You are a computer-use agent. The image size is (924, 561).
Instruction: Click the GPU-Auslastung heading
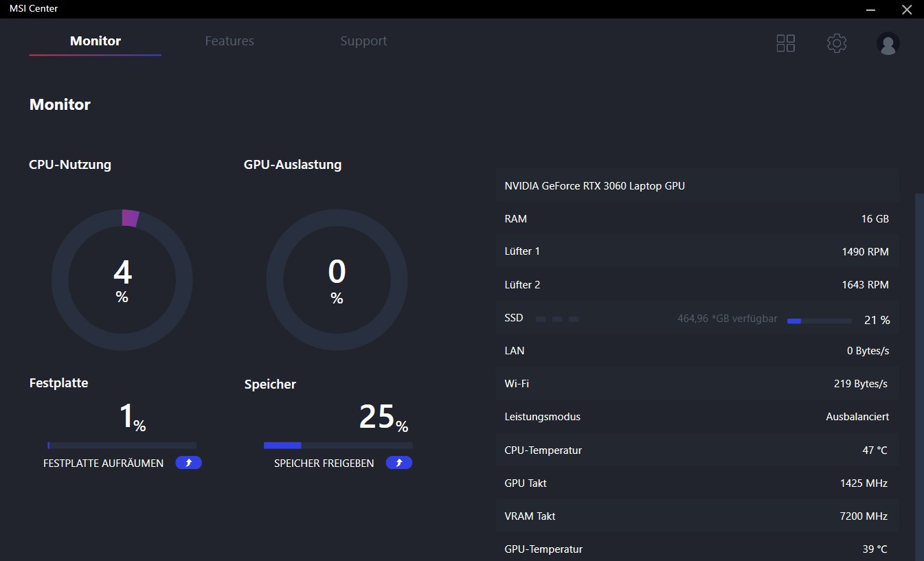coord(293,165)
